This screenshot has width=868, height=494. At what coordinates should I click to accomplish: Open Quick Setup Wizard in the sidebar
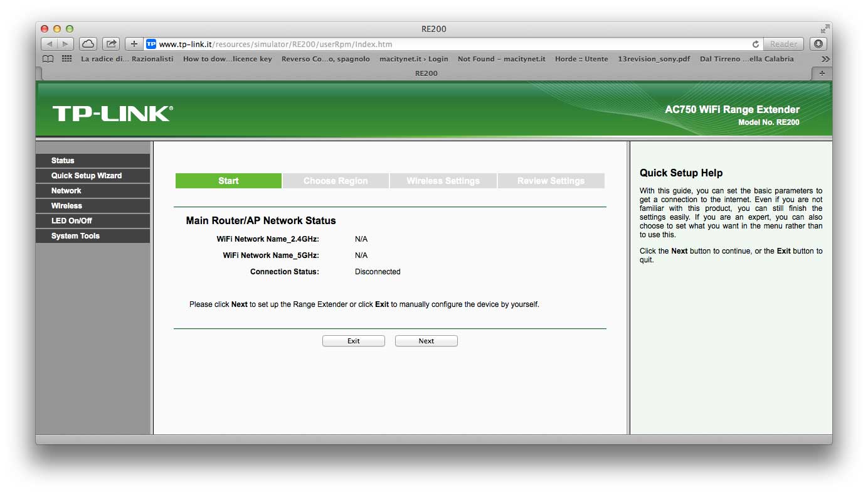click(93, 176)
